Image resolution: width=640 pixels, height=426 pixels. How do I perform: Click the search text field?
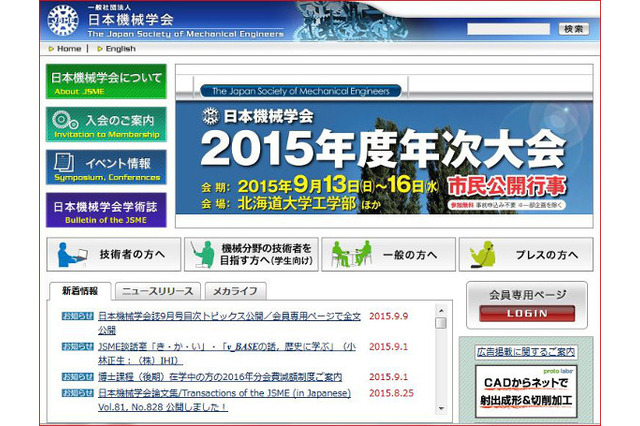(508, 29)
